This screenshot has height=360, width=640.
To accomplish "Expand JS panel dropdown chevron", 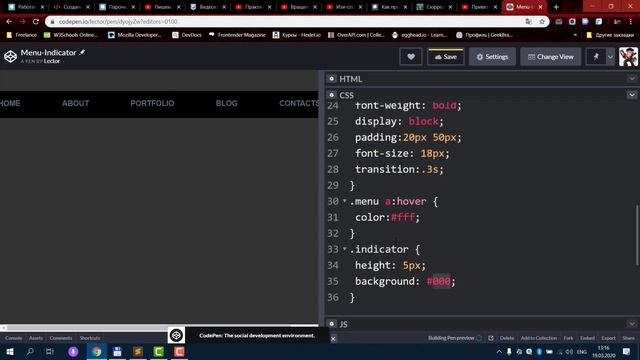I will tap(632, 324).
